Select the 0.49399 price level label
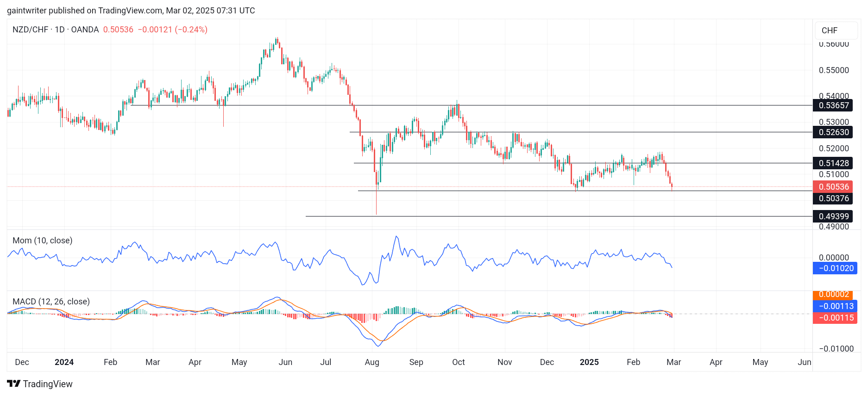 pos(833,217)
